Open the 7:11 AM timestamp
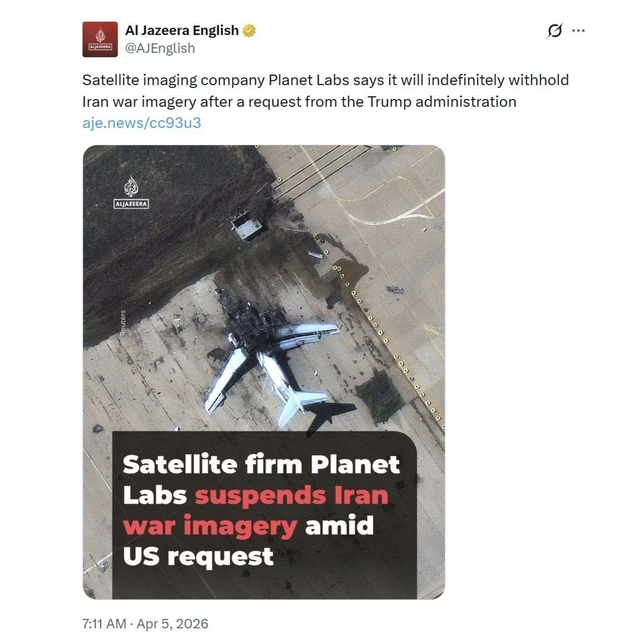The height and width of the screenshot is (644, 644). tap(104, 623)
